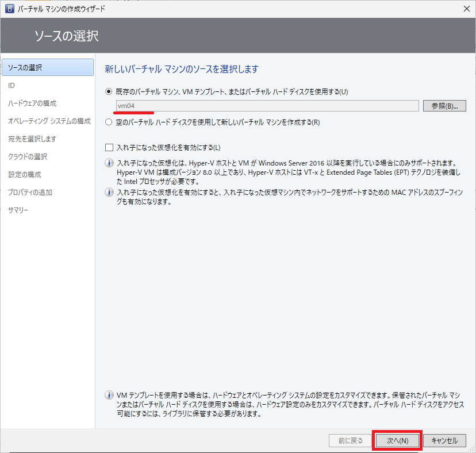Click the resize grip at window corner
The height and width of the screenshot is (453, 476).
(473, 449)
